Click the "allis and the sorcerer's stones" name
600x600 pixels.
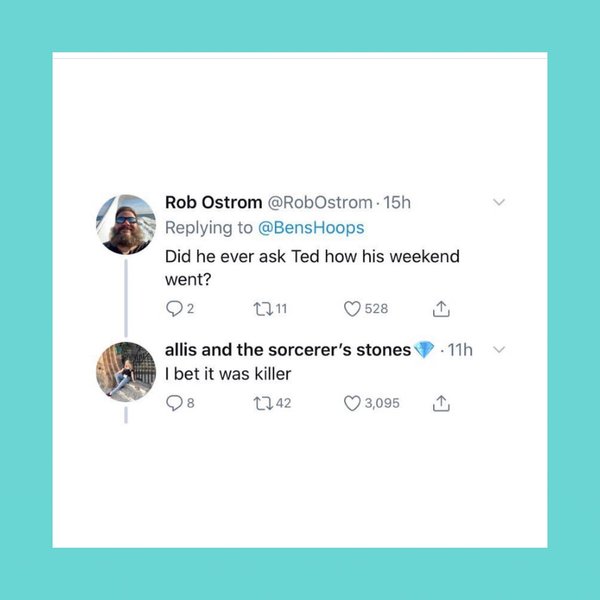(287, 350)
